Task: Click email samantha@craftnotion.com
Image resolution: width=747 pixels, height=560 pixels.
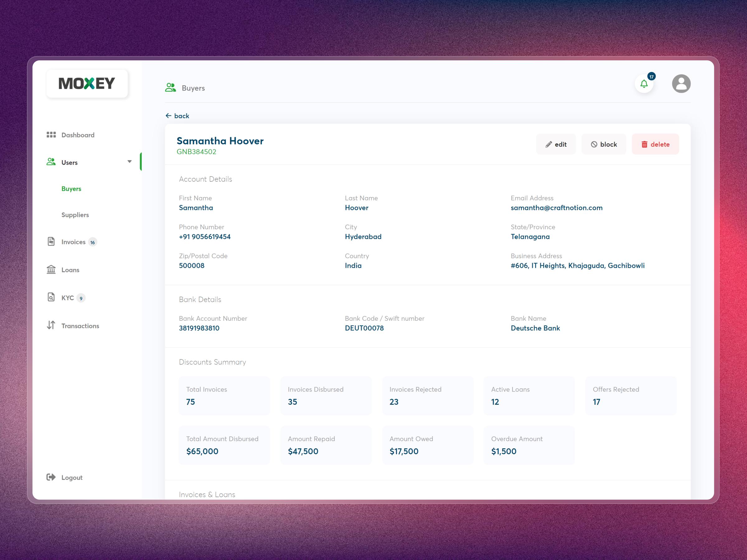Action: 557,208
